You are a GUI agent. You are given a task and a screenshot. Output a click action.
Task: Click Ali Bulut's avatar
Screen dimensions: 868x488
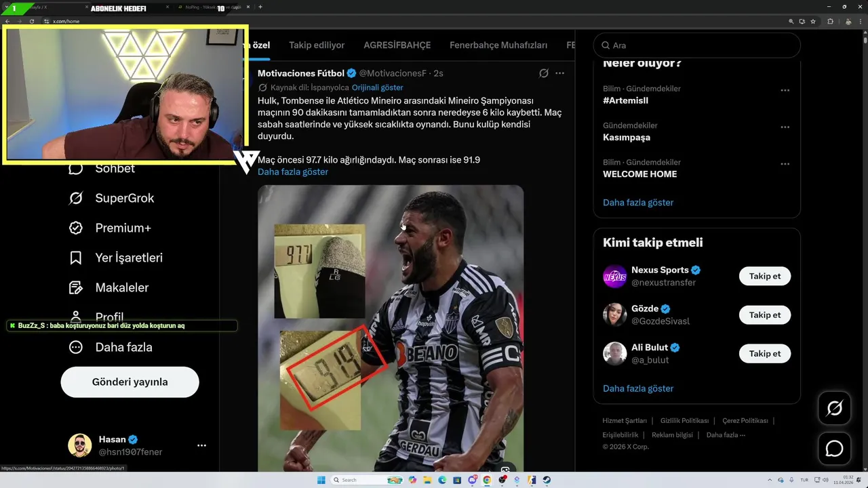[x=615, y=354]
